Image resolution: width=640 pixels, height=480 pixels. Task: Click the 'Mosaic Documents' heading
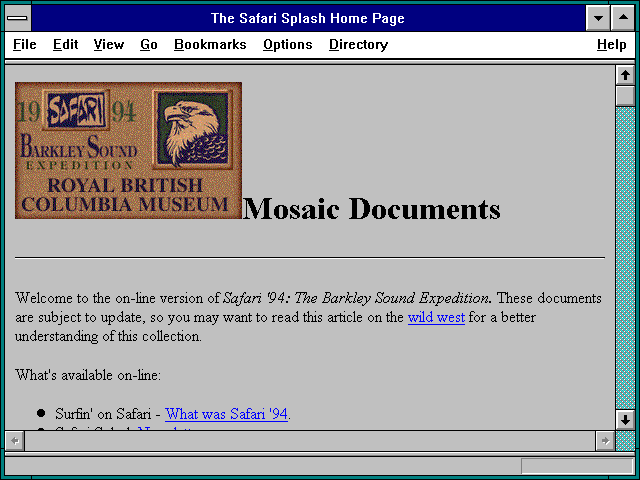pyautogui.click(x=371, y=209)
